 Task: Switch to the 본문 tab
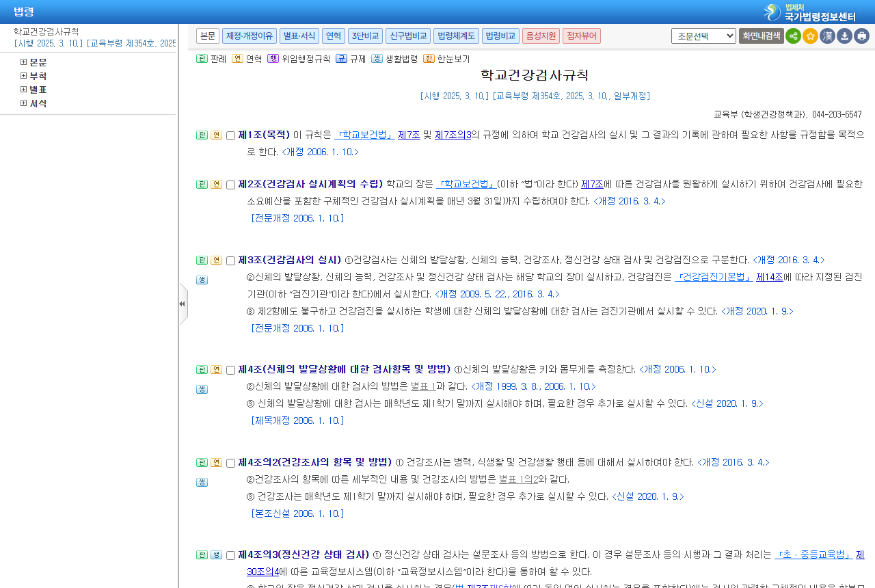[x=208, y=36]
